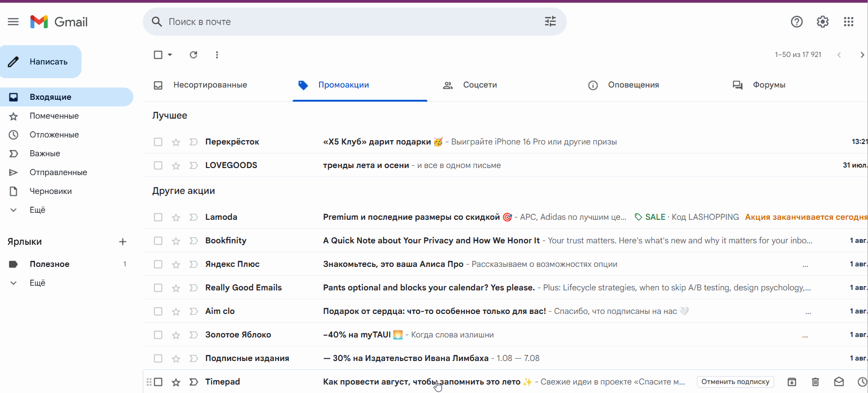Click the search magnifier icon
Screen dimensions: 868x393
(157, 22)
